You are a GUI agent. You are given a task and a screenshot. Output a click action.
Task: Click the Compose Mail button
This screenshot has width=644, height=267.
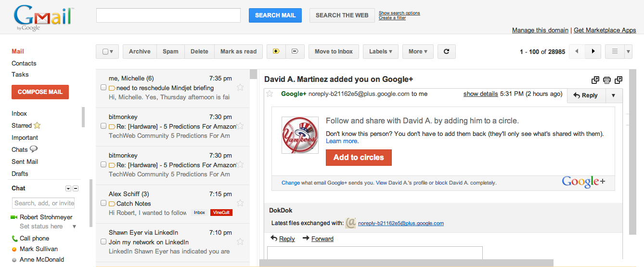(x=40, y=92)
